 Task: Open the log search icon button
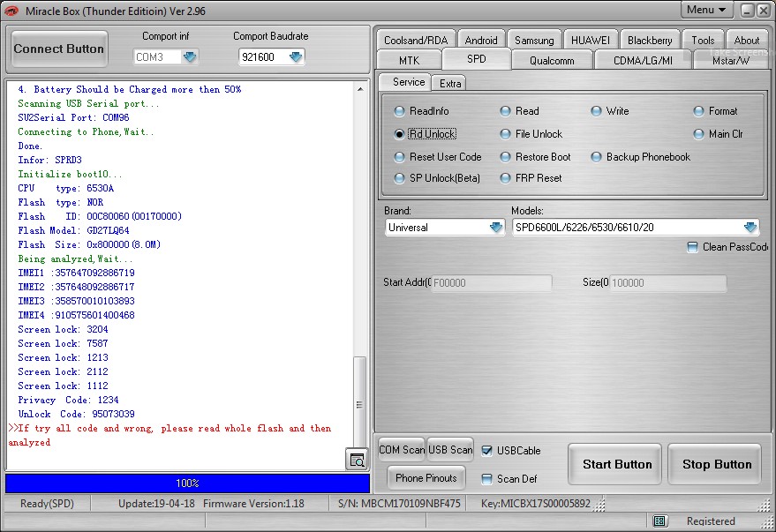(357, 460)
